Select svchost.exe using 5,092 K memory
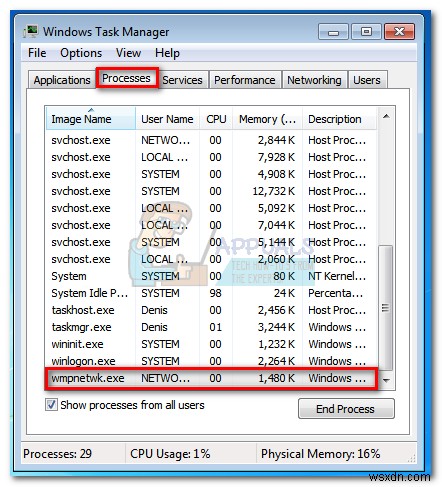This screenshot has width=442, height=487. click(x=211, y=208)
